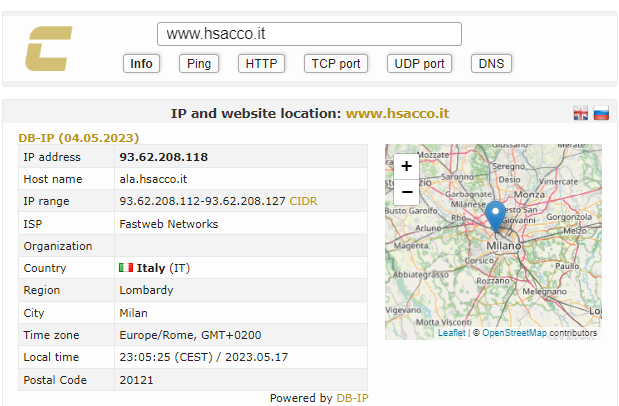Open the OpenStreetMap attribution link
The image size is (619, 406).
point(514,333)
